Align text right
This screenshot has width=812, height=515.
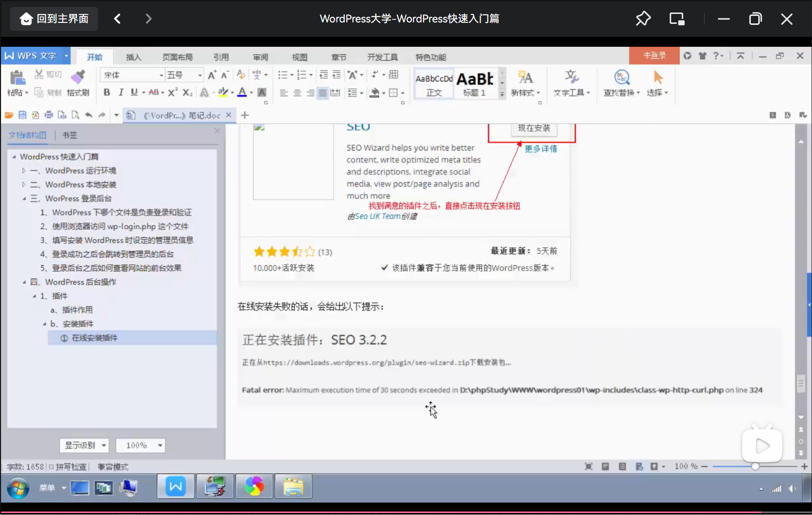point(310,93)
